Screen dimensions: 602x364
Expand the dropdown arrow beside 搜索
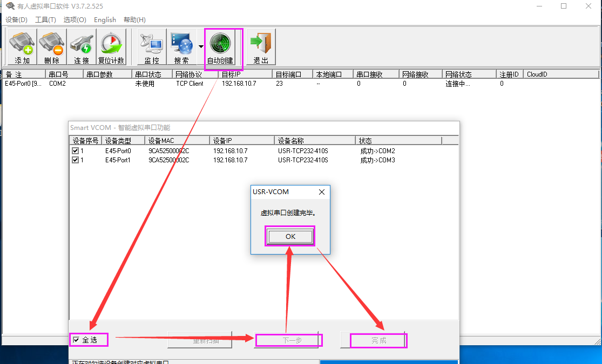tap(201, 47)
